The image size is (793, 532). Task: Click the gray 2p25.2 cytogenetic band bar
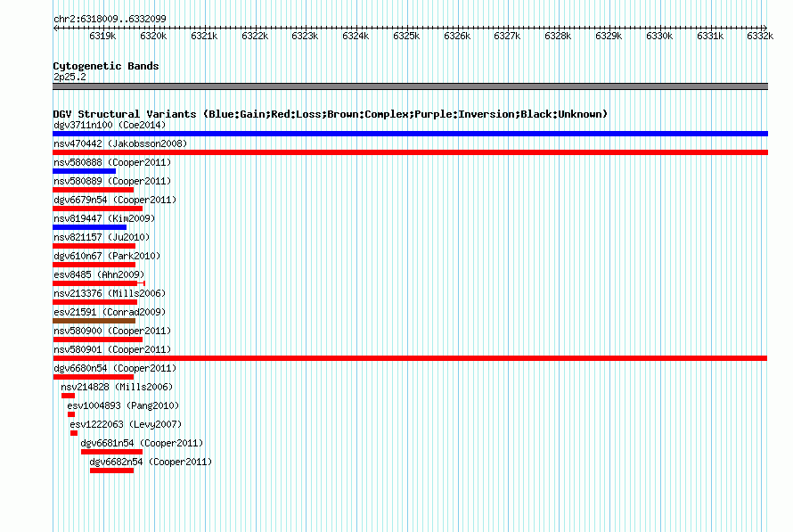pyautogui.click(x=410, y=86)
